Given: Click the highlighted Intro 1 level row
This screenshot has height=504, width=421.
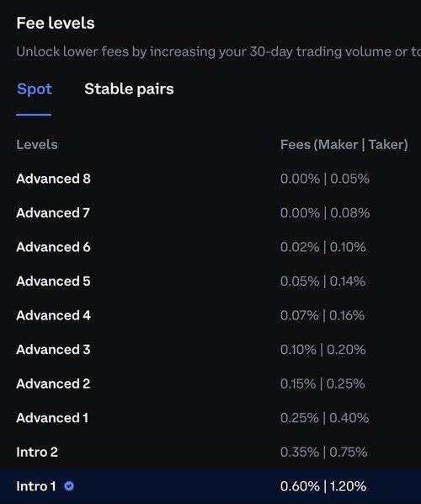Looking at the screenshot, I should pyautogui.click(x=210, y=486).
